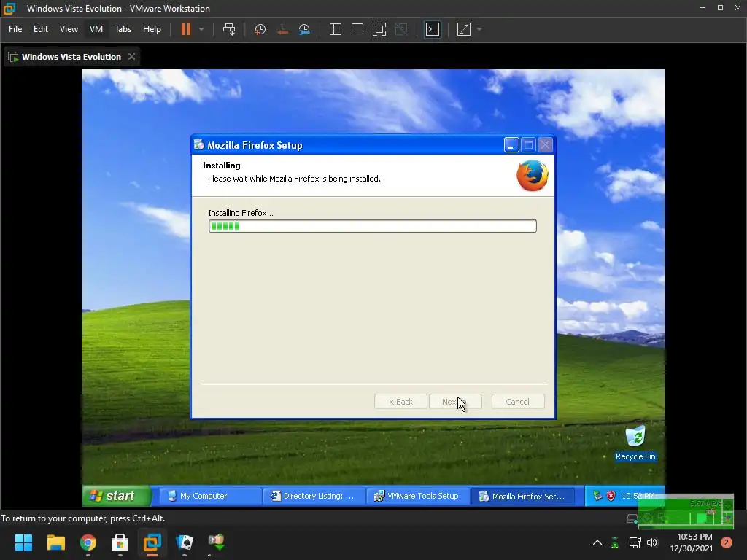This screenshot has height=560, width=747.
Task: Expand the stretch display dropdown arrow
Action: point(480,29)
